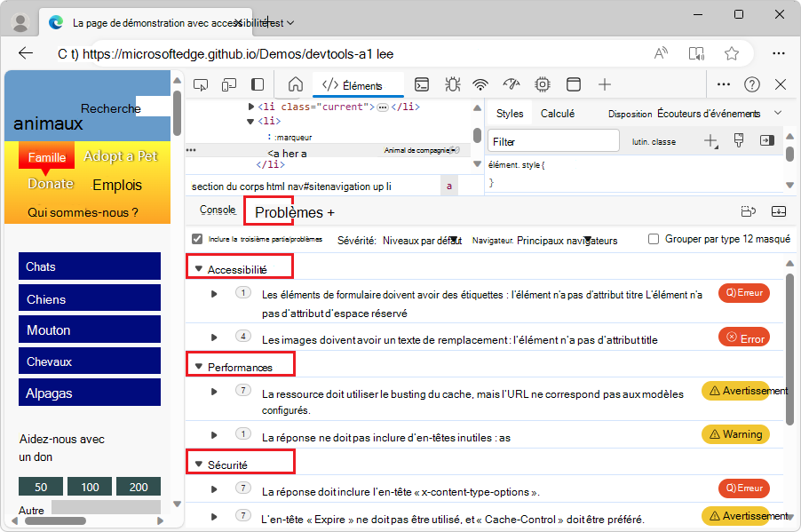Enable Grouper par type checkbox
Screen dimensions: 801x532
click(654, 239)
